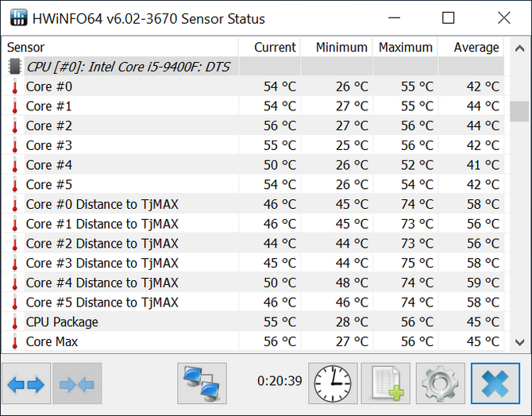Select Core #5 Distance to TjMAX label
The image size is (532, 416).
pyautogui.click(x=102, y=302)
